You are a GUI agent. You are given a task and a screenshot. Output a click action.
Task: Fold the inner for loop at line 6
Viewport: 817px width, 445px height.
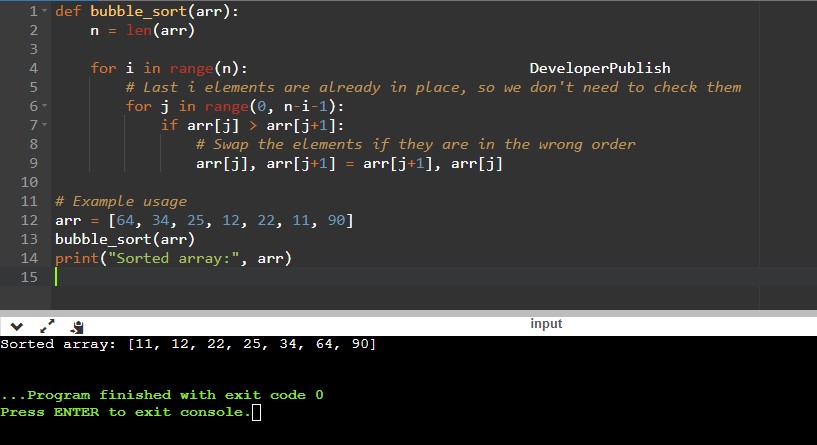(44, 106)
